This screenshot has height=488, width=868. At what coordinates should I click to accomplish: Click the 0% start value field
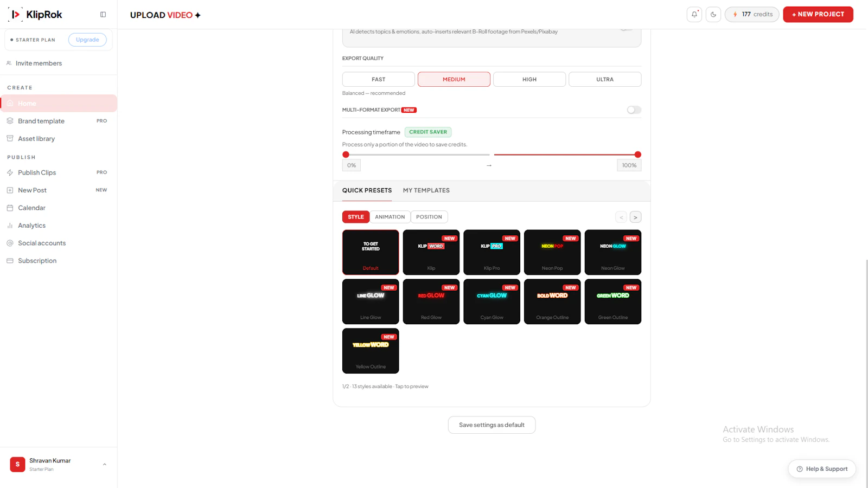(352, 165)
